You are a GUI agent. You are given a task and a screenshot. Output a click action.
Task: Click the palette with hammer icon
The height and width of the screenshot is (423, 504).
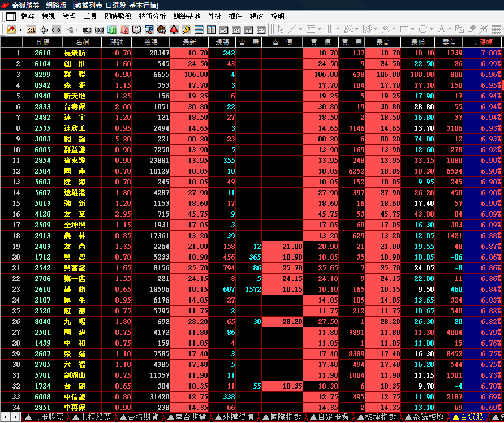161,30
